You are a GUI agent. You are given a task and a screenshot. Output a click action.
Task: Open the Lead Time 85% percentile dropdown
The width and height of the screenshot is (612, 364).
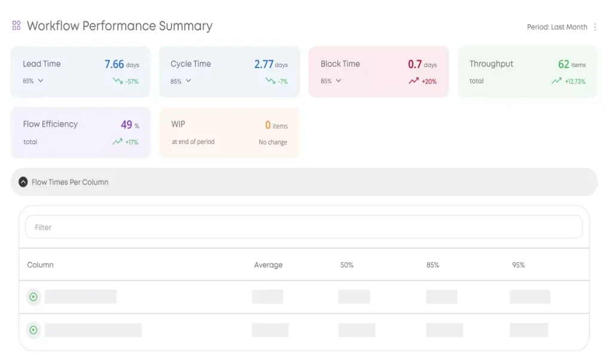coord(41,81)
